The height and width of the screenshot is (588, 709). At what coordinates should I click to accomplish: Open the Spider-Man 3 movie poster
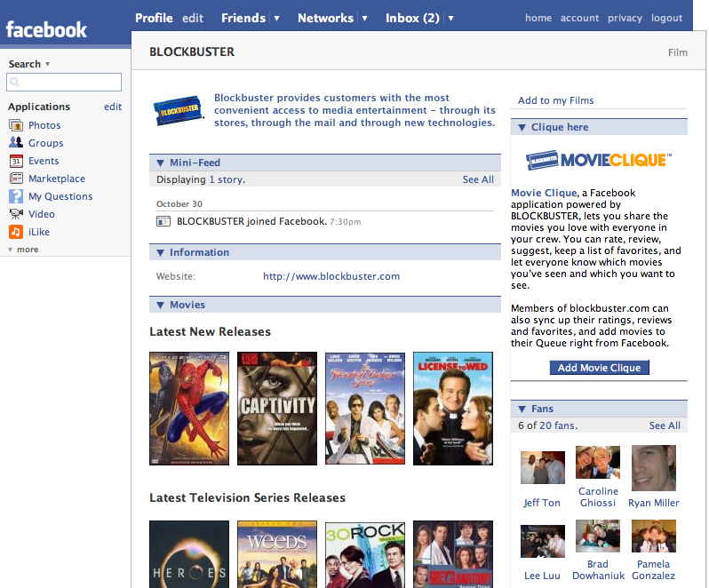(x=189, y=409)
